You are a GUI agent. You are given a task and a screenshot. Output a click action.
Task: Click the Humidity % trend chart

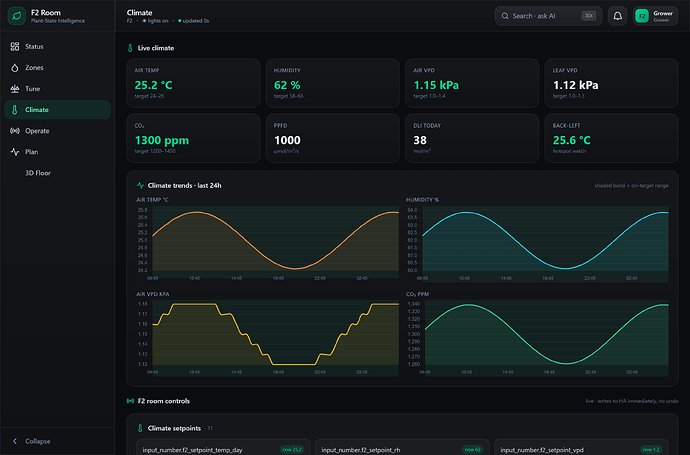click(x=537, y=239)
